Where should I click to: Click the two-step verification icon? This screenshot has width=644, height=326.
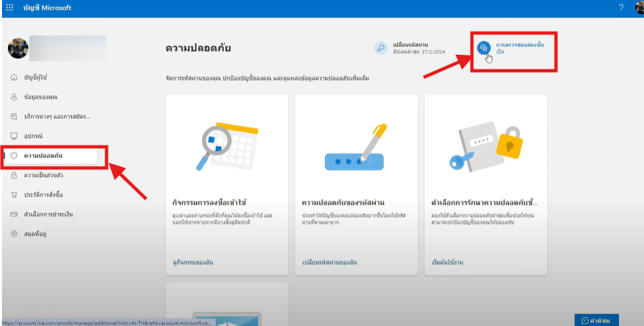[x=484, y=48]
